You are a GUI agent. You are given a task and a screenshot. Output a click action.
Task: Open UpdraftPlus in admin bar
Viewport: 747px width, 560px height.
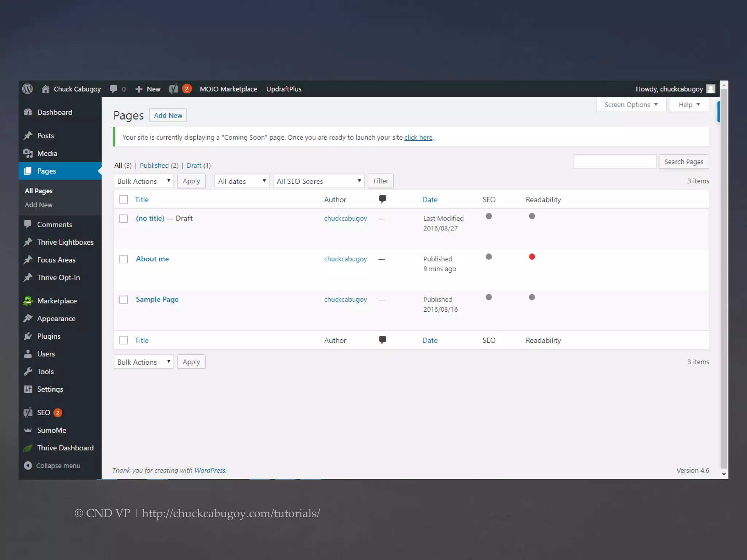(284, 89)
